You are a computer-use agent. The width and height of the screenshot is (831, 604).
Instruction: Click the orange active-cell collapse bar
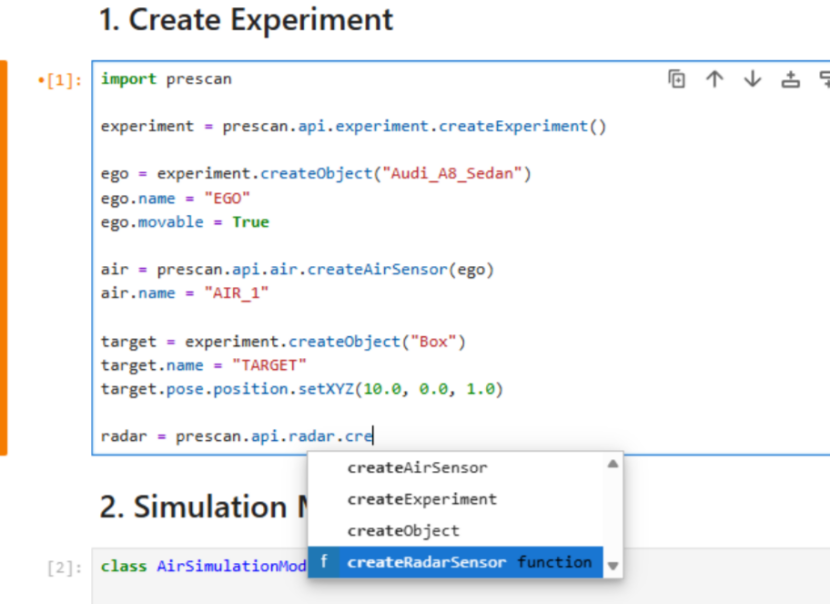click(4, 258)
